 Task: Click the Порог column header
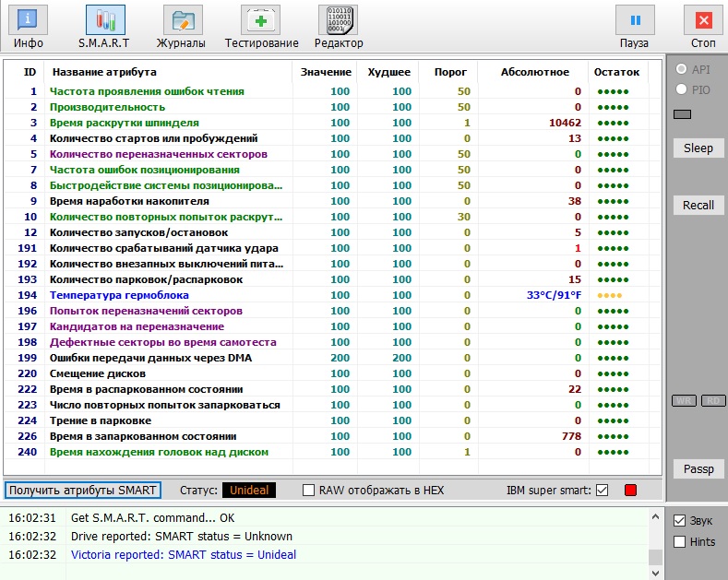450,72
